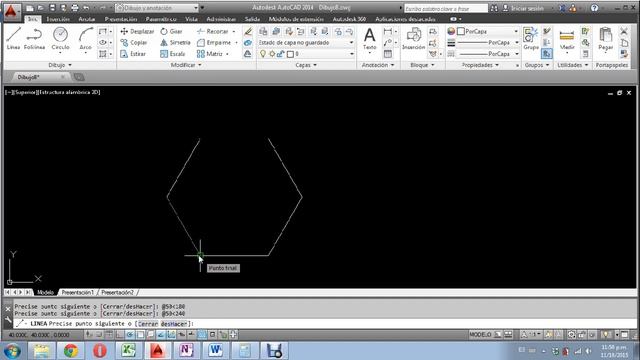Open the linetype PorCapa dropdown
The image size is (640, 360).
tap(488, 54)
